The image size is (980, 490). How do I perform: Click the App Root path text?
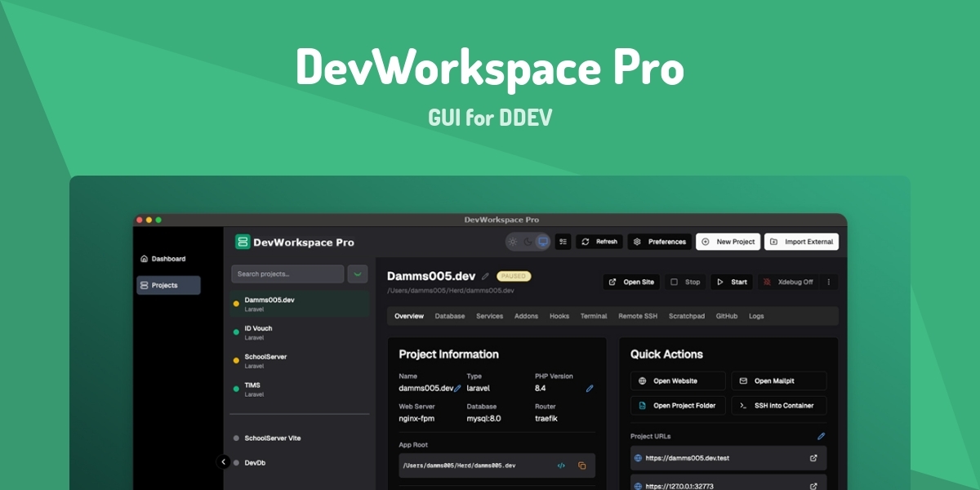[459, 465]
